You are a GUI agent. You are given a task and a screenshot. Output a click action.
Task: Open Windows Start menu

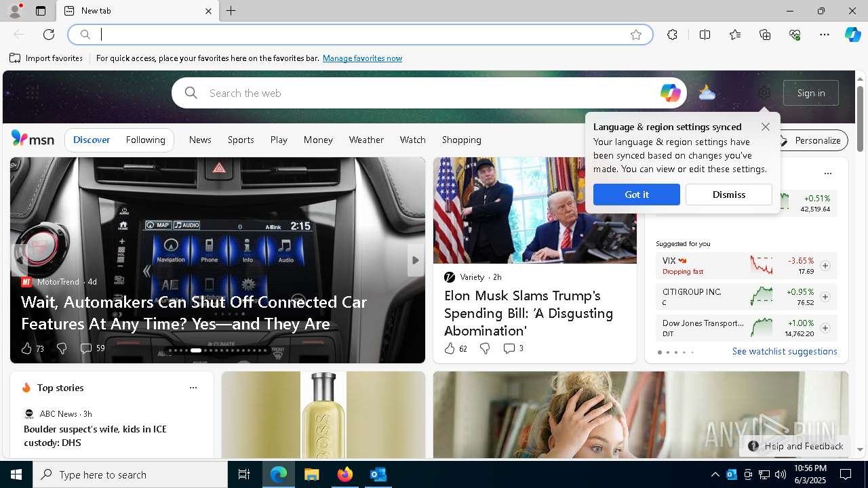point(16,474)
